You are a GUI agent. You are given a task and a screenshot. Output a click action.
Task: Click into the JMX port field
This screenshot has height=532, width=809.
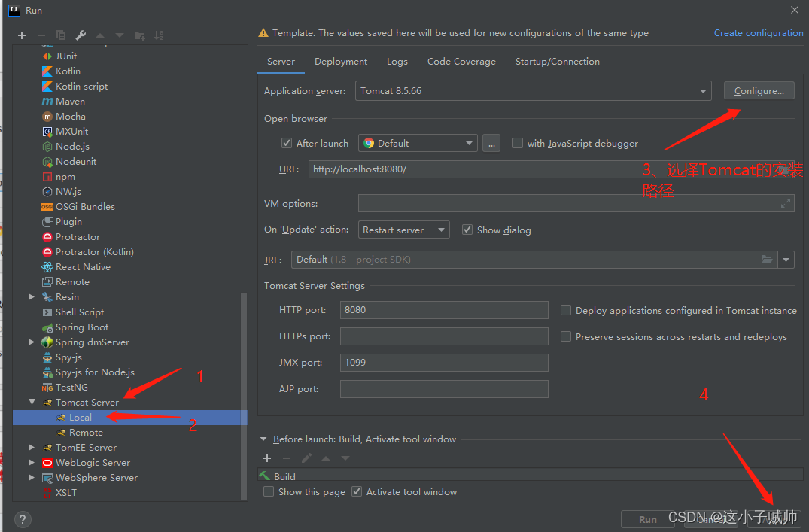pos(444,363)
